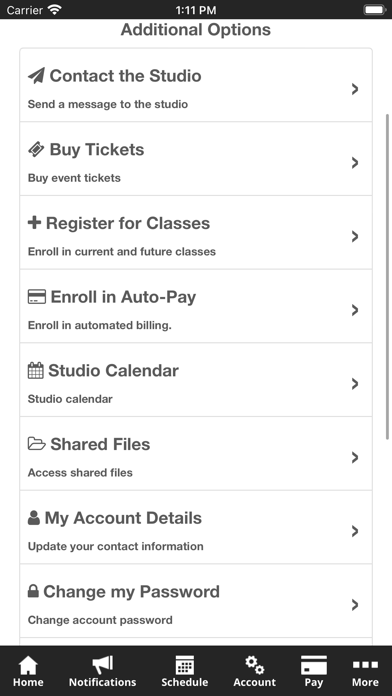The width and height of the screenshot is (392, 696).
Task: Tap the padlock icon for Change my Password
Action: pyautogui.click(x=33, y=591)
